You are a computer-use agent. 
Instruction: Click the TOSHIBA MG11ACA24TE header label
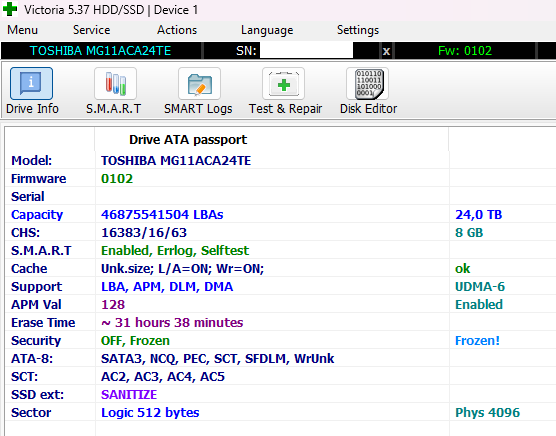point(100,51)
